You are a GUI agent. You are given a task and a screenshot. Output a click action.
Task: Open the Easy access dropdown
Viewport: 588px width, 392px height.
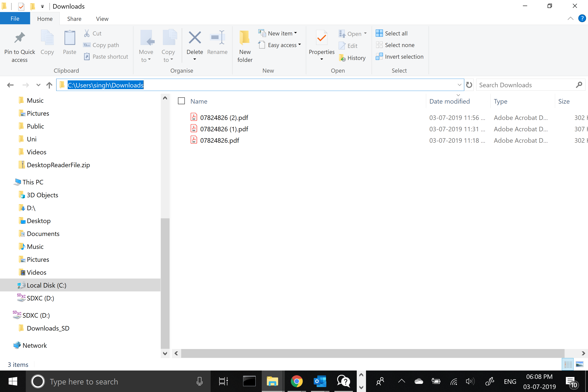[x=280, y=45]
